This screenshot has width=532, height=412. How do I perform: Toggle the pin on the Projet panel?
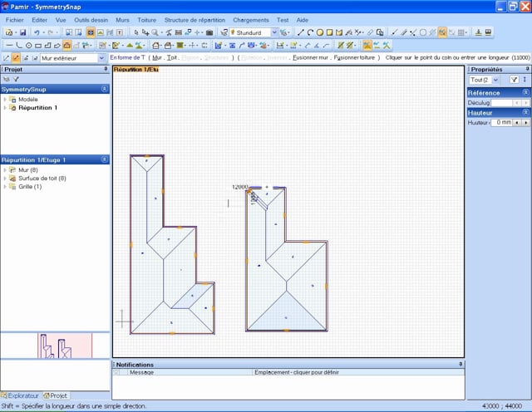106,69
